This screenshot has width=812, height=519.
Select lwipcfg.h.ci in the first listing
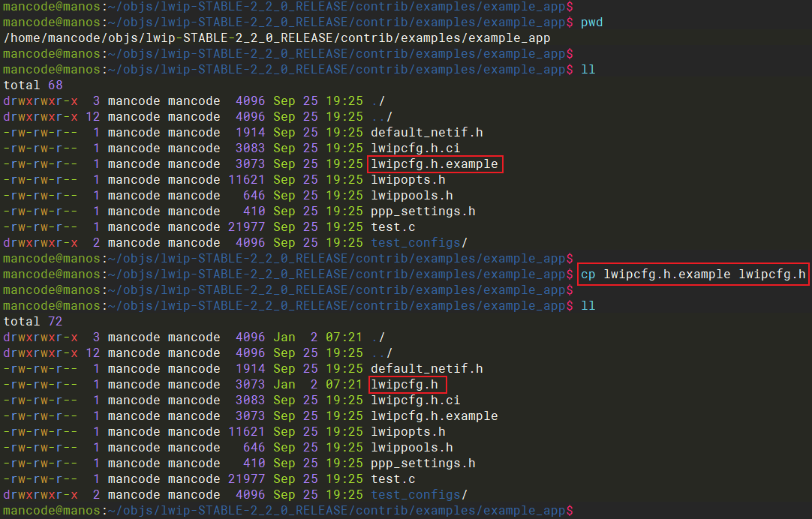[415, 148]
